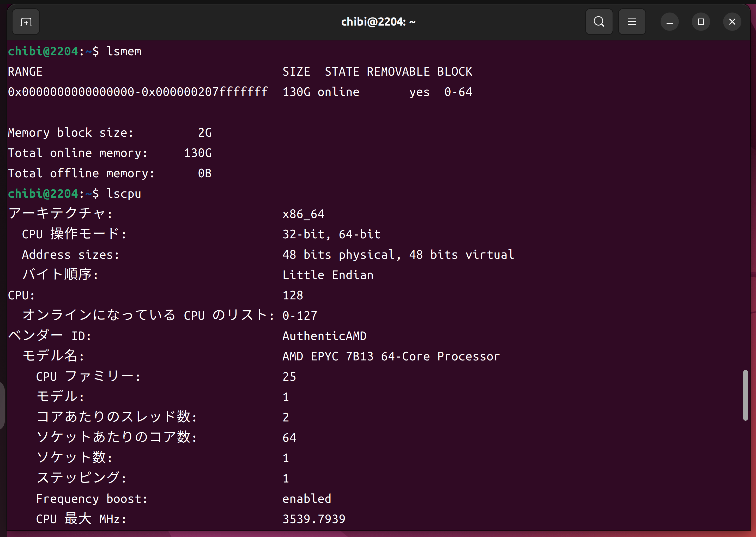Open the hamburger menu
This screenshot has width=756, height=537.
click(632, 22)
